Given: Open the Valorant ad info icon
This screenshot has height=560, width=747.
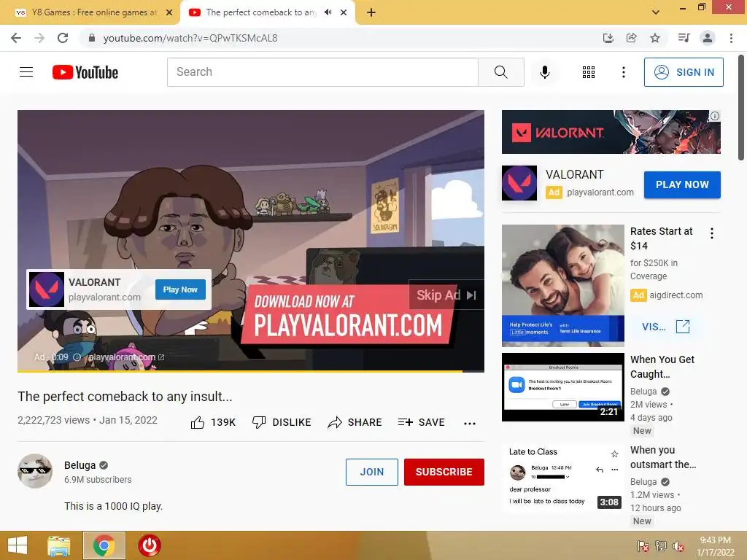Looking at the screenshot, I should 715,116.
